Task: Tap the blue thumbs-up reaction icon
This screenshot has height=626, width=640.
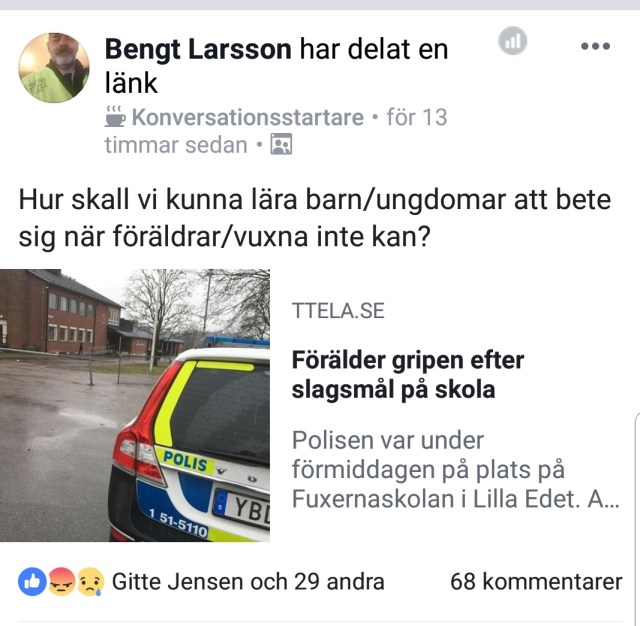Action: (x=32, y=581)
